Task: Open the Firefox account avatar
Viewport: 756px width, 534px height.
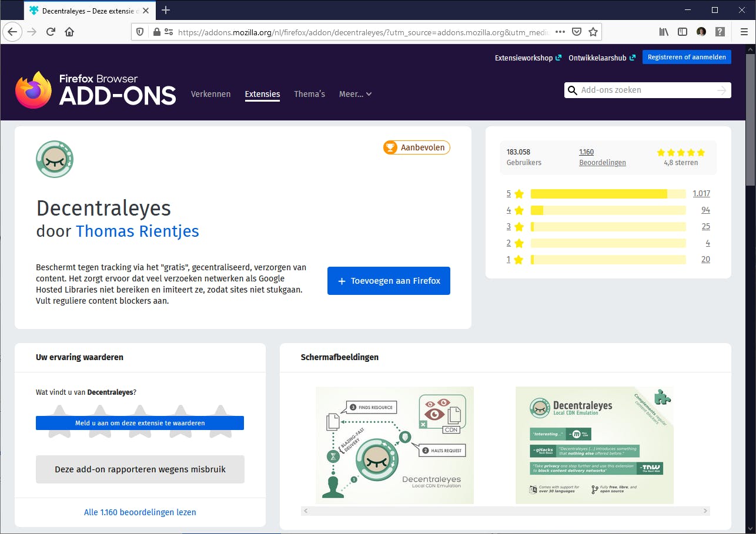Action: 701,32
